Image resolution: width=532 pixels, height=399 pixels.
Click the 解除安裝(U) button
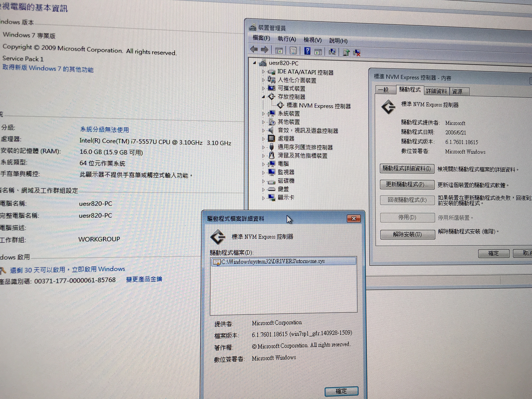(408, 234)
